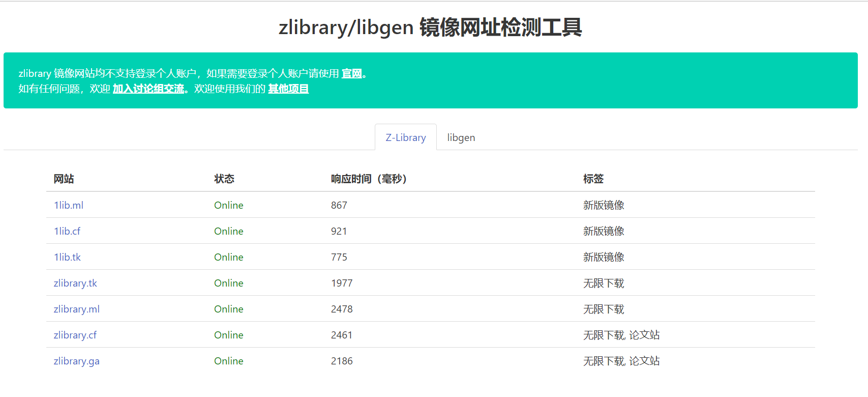
Task: Click the response time value 2186
Action: pos(342,361)
